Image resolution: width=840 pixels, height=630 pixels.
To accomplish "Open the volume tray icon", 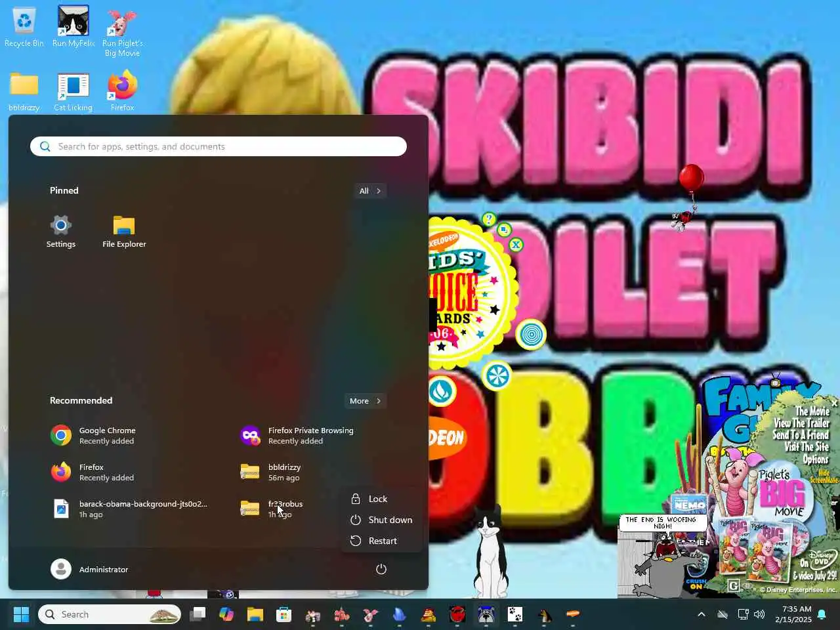I will tap(759, 614).
